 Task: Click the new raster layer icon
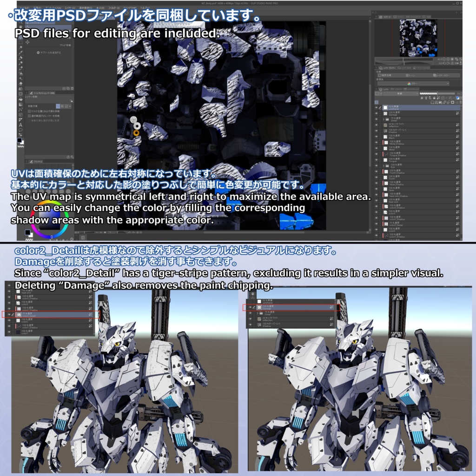click(x=432, y=102)
